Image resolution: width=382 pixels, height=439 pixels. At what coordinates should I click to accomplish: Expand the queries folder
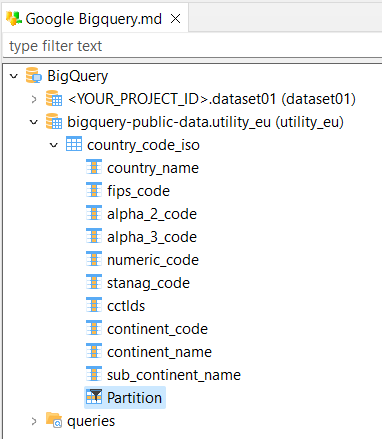tap(34, 421)
